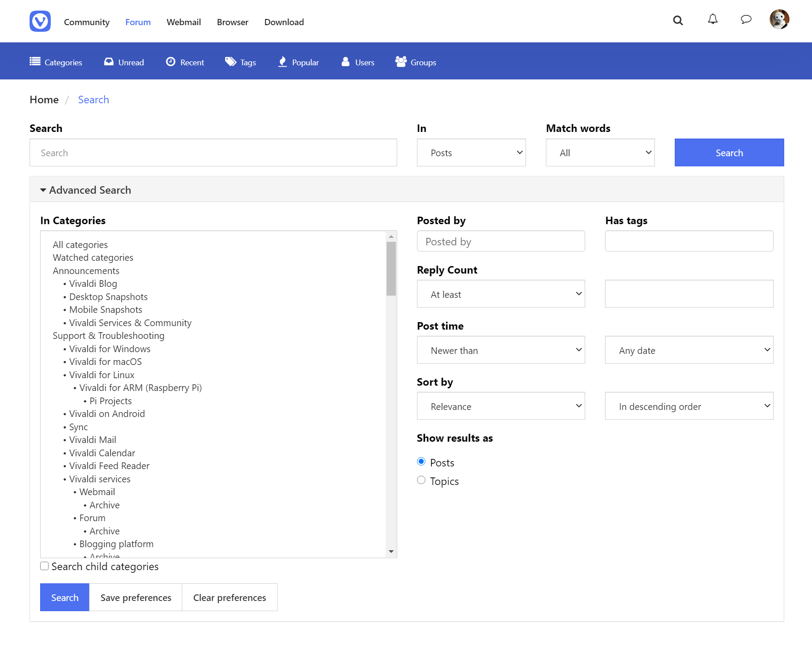Viewport: 812px width, 646px height.
Task: Click the category list scroll down arrow
Action: [x=391, y=552]
